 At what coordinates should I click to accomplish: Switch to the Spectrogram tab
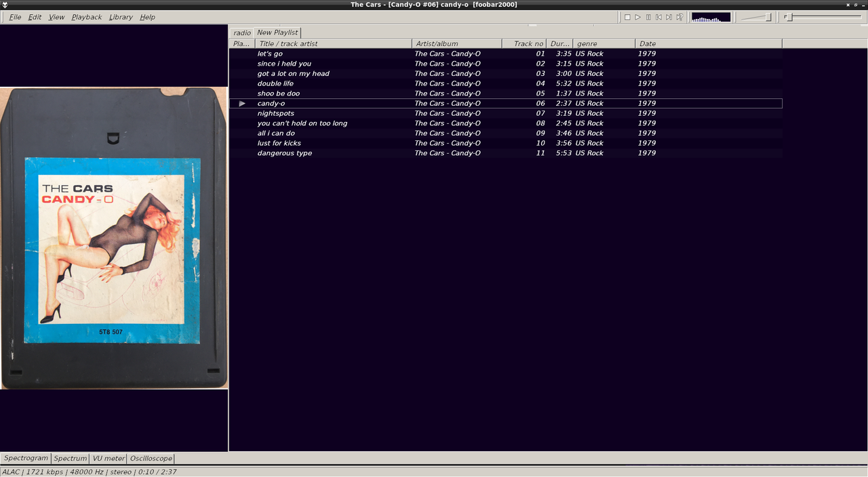[x=26, y=459]
